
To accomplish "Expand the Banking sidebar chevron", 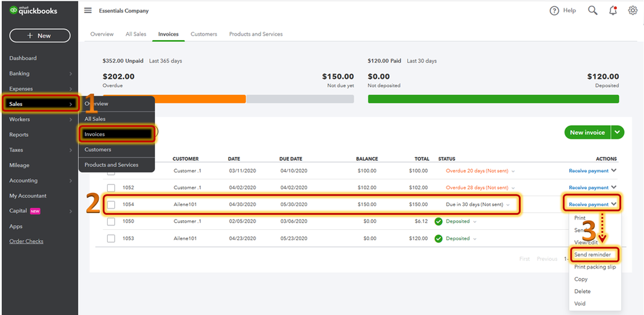I will (70, 74).
